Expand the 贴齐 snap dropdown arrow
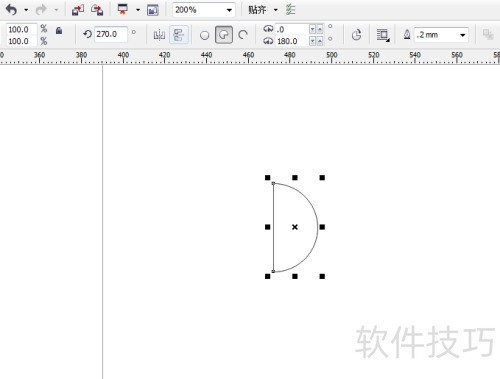Image resolution: width=500 pixels, height=379 pixels. click(x=276, y=10)
